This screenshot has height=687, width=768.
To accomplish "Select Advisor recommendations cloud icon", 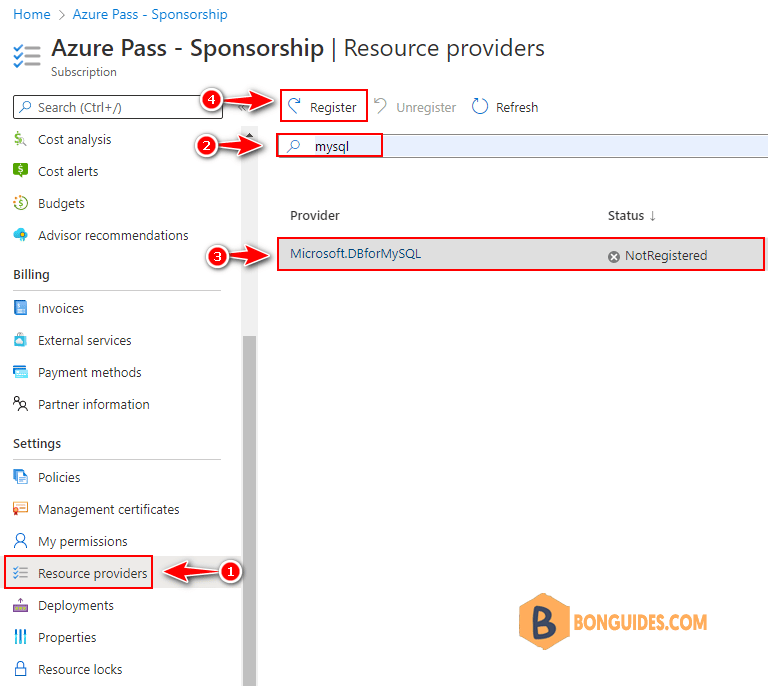I will 20,235.
